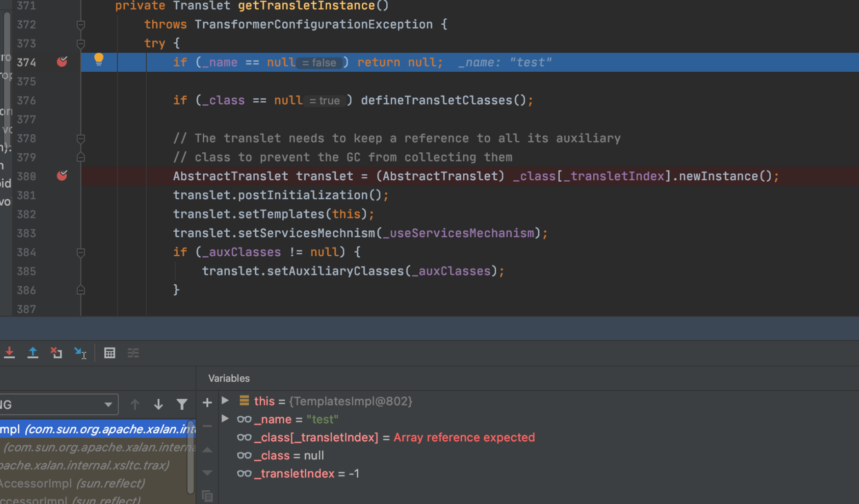Screen dimensions: 859x504
Task: Collapse the if block fold at line 384
Action: (x=80, y=252)
